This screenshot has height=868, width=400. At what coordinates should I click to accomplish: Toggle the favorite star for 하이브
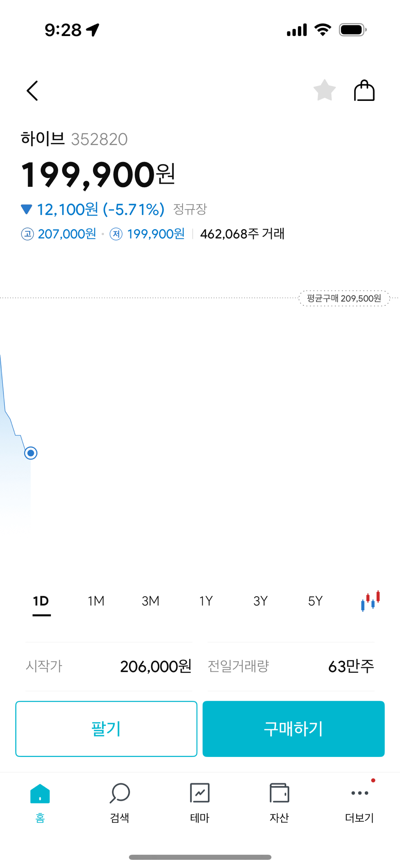324,91
